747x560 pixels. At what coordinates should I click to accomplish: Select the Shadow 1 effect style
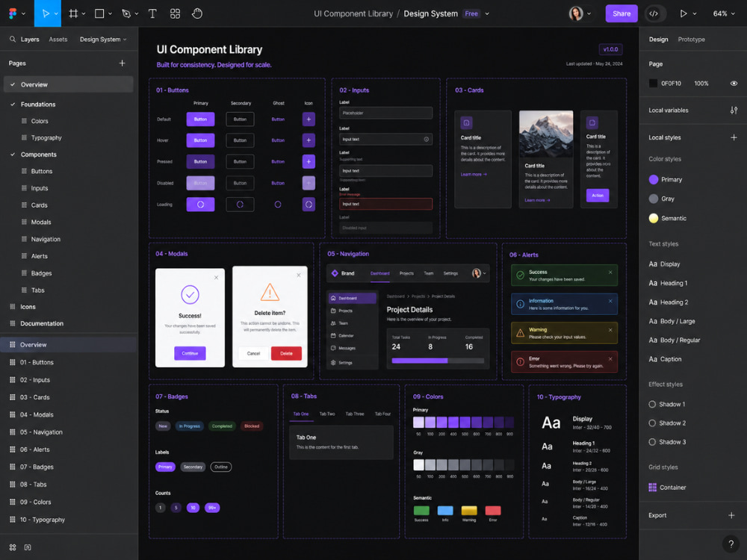coord(667,404)
